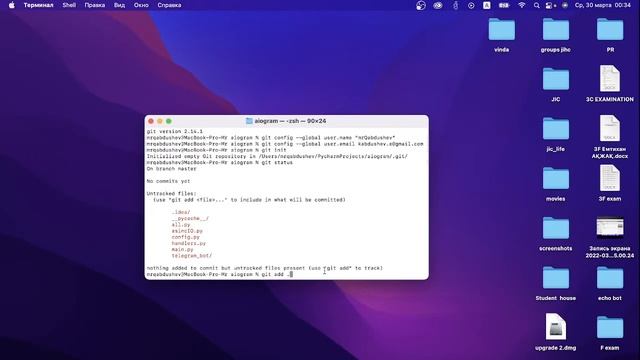Click the date and time in menu bar

(x=602, y=5)
